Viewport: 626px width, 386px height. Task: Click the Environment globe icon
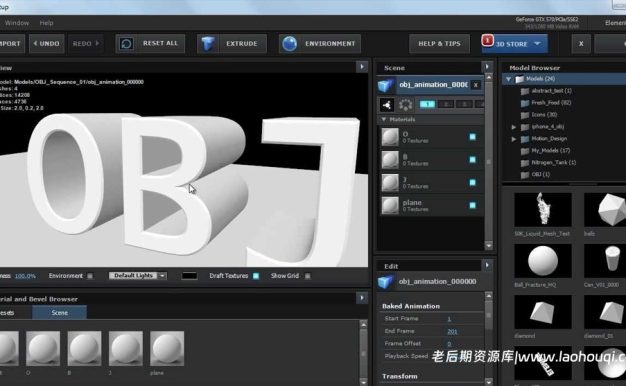pyautogui.click(x=290, y=44)
